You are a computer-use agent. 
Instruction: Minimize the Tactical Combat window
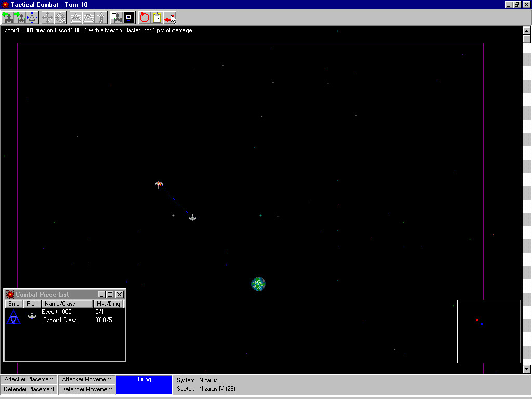pos(509,4)
